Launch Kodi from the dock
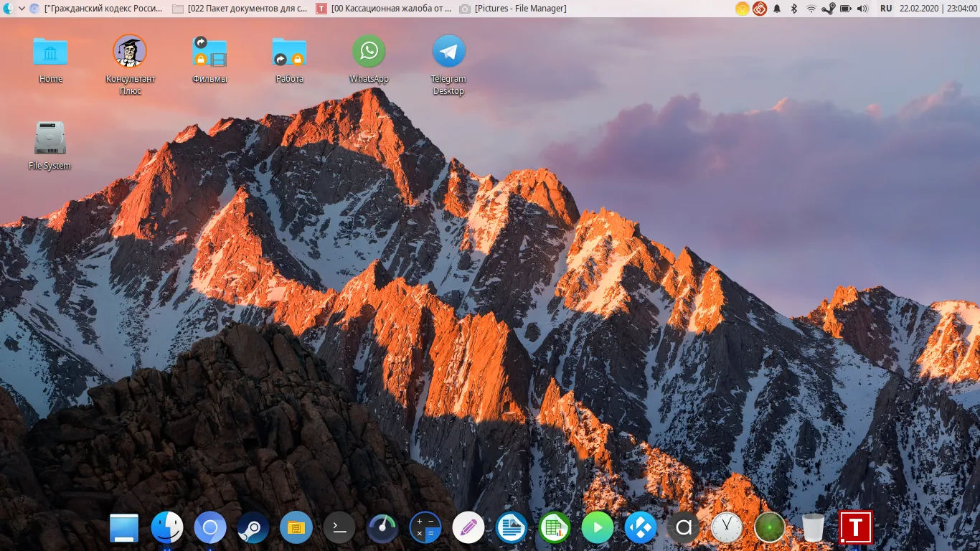Image resolution: width=980 pixels, height=551 pixels. 641,529
